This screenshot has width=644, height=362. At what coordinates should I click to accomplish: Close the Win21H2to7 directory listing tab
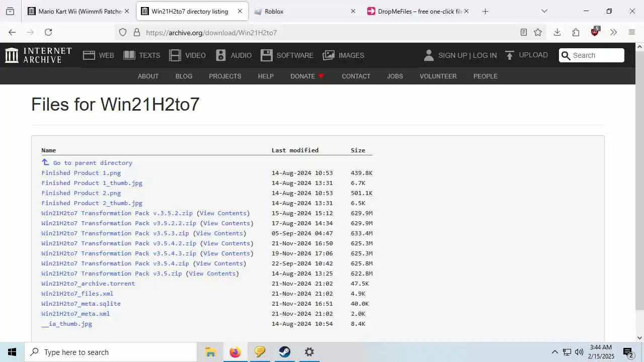pos(239,11)
